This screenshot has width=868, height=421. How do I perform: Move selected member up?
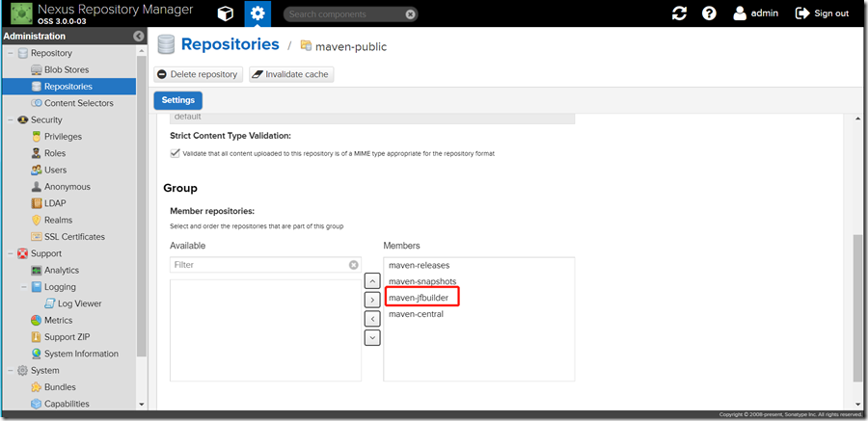click(x=372, y=280)
